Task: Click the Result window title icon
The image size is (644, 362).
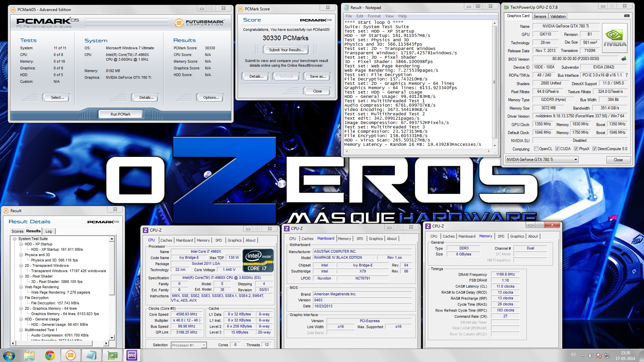Action: 6,211
